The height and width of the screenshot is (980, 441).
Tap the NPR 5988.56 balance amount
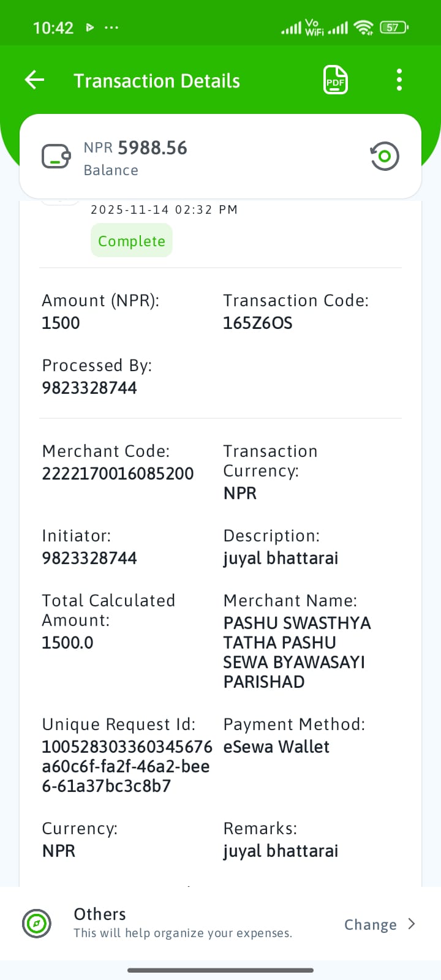pos(135,148)
